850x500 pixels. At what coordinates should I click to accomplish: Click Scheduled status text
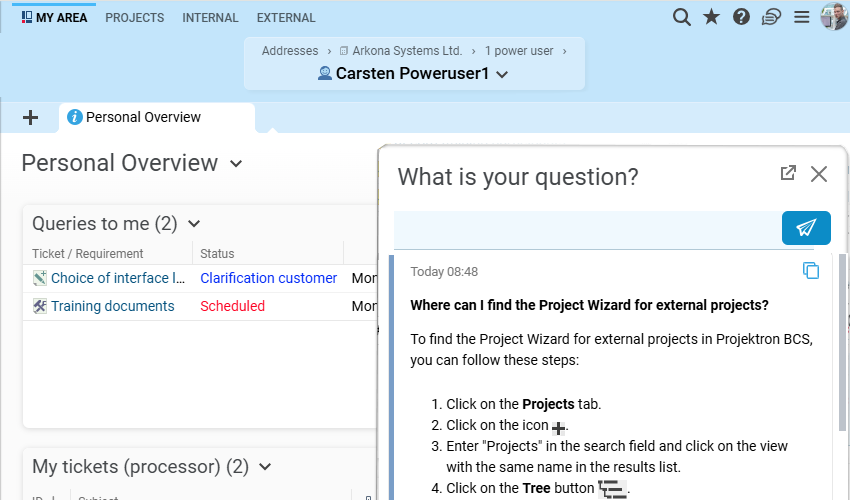(233, 306)
